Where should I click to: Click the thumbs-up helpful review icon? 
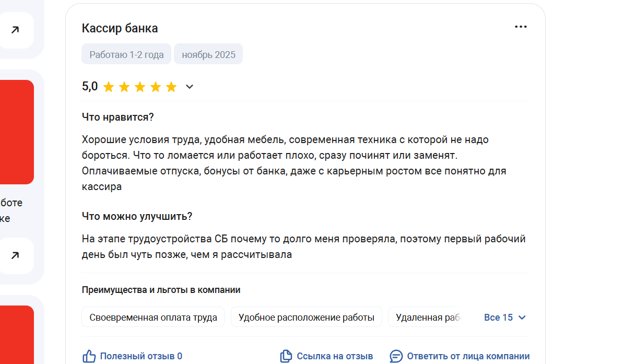coord(89,356)
